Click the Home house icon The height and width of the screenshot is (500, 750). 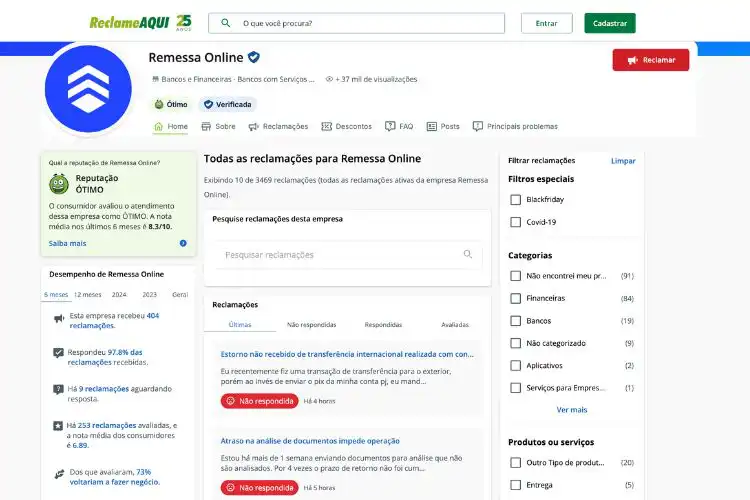[x=159, y=126]
